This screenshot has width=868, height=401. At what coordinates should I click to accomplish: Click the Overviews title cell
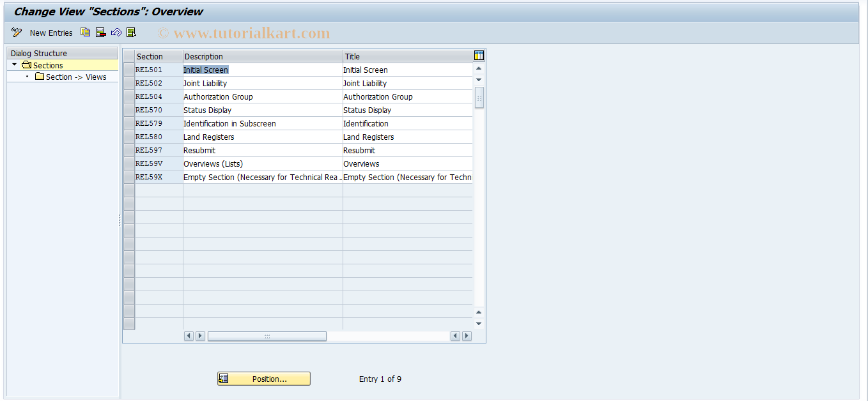(x=408, y=163)
